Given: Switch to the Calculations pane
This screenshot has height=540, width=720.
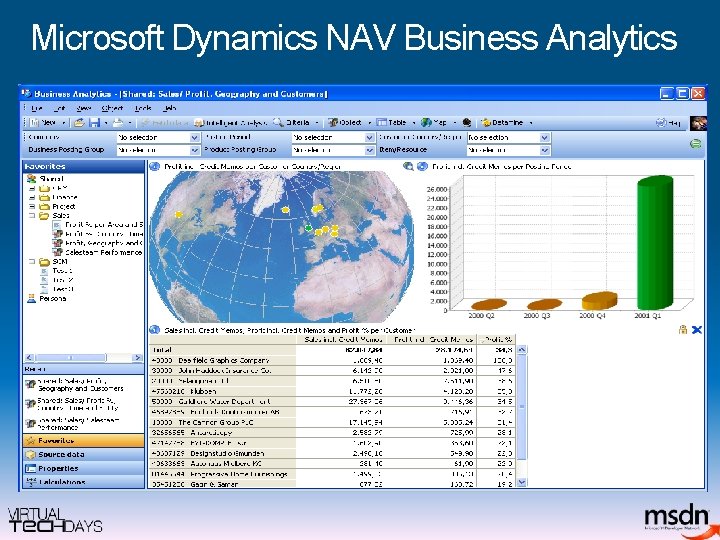Looking at the screenshot, I should tap(84, 482).
